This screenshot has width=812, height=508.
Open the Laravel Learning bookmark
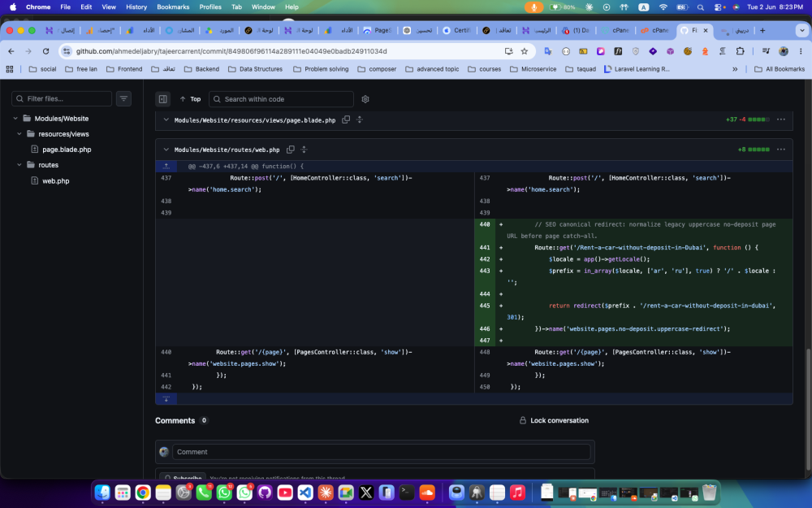637,69
